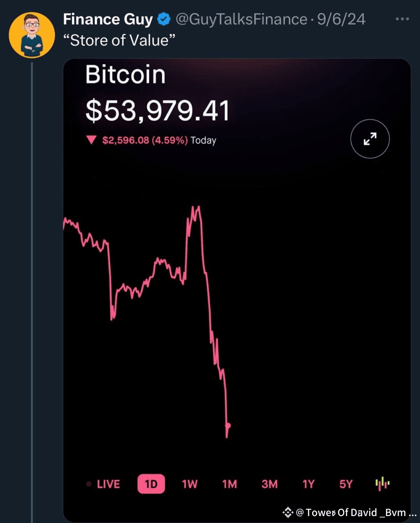Open Finance Guy's profile avatar
Screen dimensions: 420x523
pos(32,35)
